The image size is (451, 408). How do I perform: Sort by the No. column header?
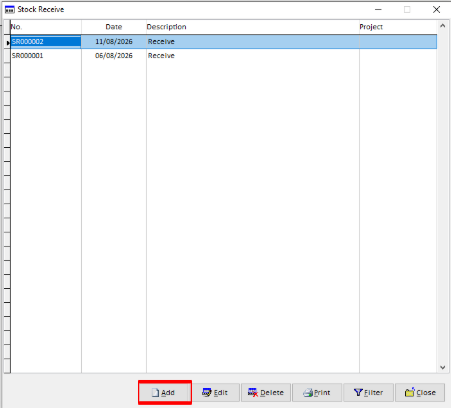tap(46, 27)
